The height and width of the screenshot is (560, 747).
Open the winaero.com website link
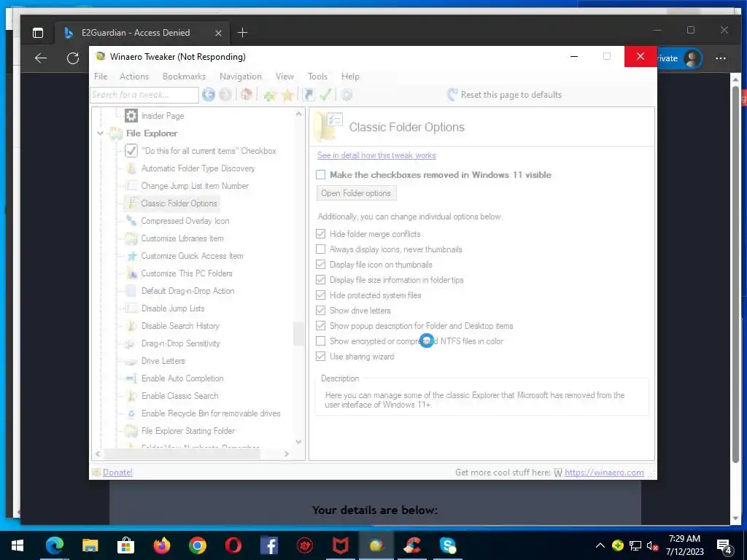[x=604, y=472]
